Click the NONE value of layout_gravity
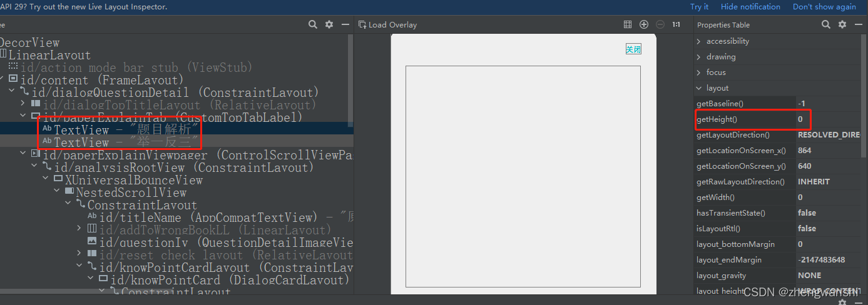This screenshot has height=305, width=868. point(809,276)
